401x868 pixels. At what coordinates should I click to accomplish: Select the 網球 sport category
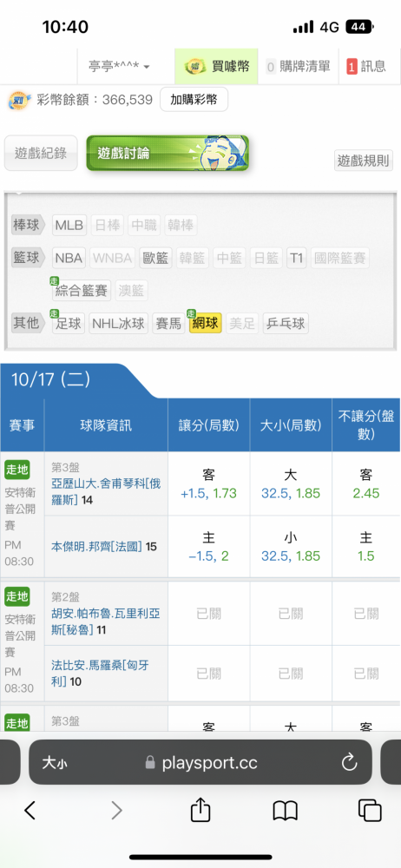(206, 323)
